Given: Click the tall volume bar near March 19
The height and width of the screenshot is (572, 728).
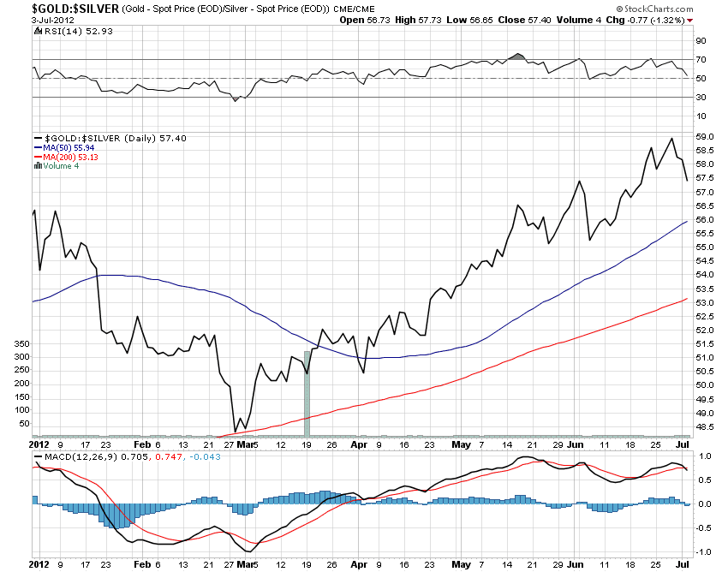Looking at the screenshot, I should click(x=307, y=394).
